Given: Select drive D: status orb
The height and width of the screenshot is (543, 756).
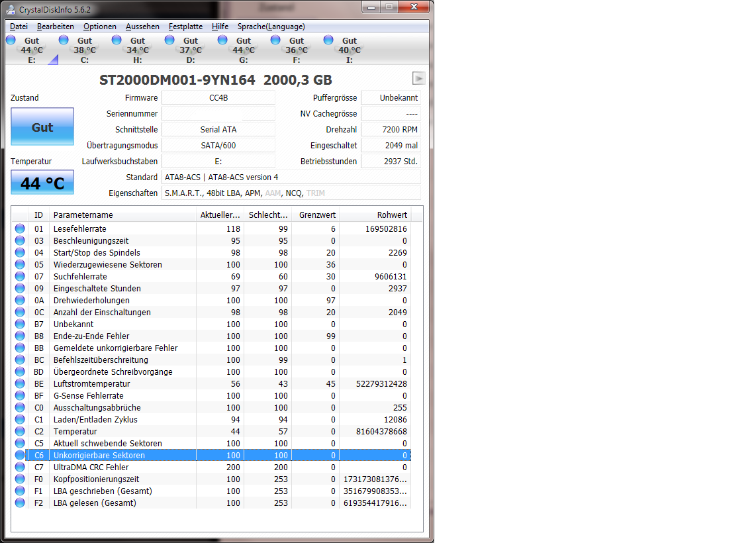Looking at the screenshot, I should pyautogui.click(x=169, y=40).
